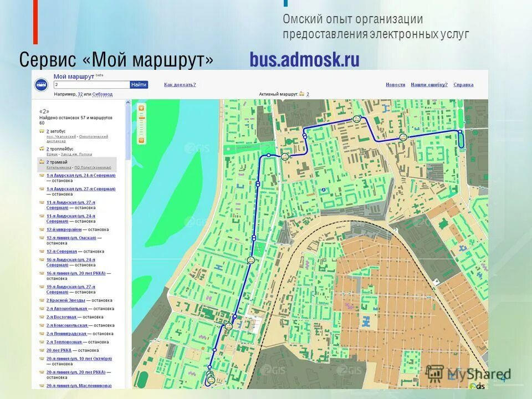Screen dimensions: 532x399
Task: Open the Новости menu item
Action: click(x=394, y=84)
